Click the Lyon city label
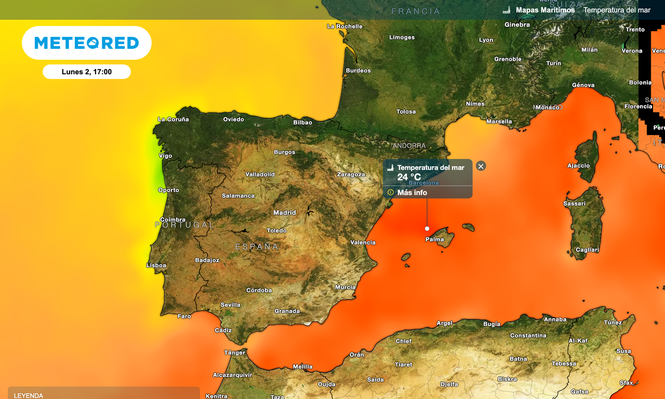Screen dimensions: 665x399 486,40
